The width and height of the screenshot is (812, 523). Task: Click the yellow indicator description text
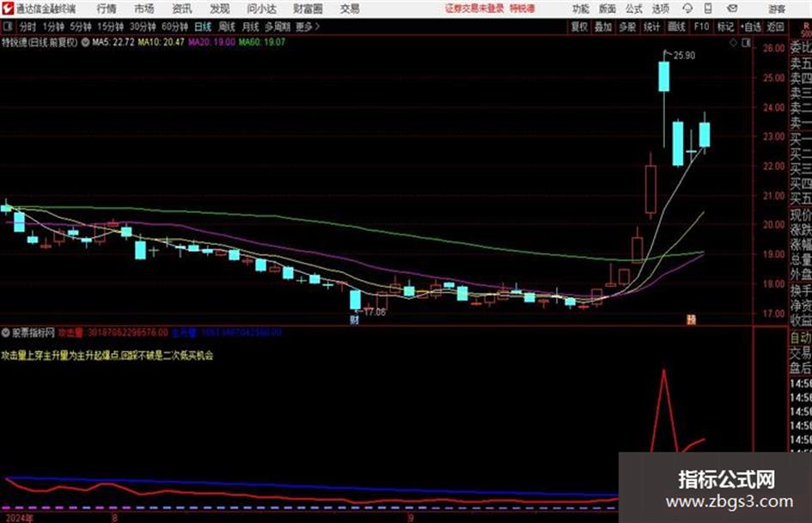point(107,356)
